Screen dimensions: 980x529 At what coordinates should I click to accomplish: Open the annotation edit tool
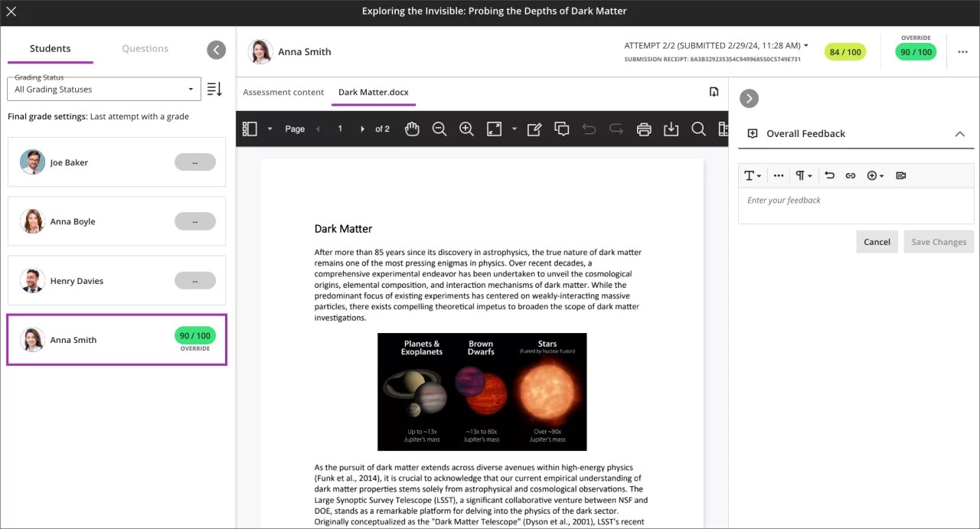click(x=534, y=129)
